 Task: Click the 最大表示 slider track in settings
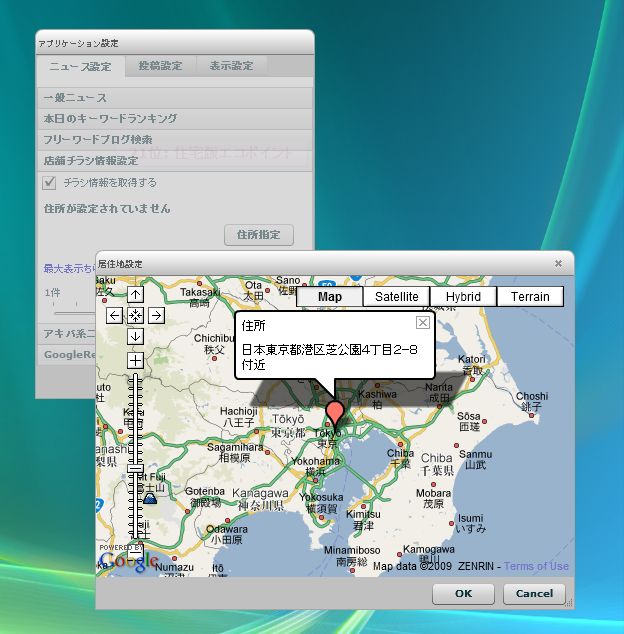[x=74, y=313]
